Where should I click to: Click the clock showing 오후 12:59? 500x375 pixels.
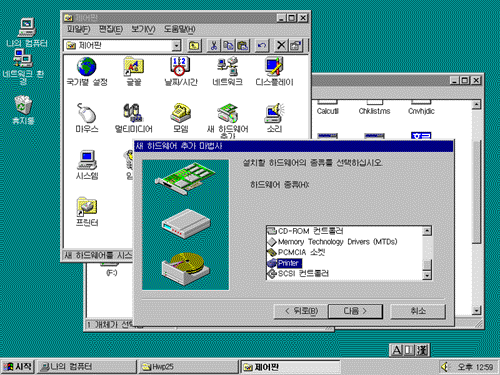pos(475,367)
